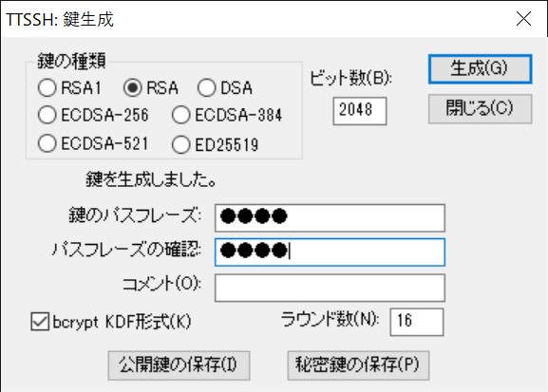Click the パスフレーズの確認: label
This screenshot has width=548, height=392.
[126, 250]
